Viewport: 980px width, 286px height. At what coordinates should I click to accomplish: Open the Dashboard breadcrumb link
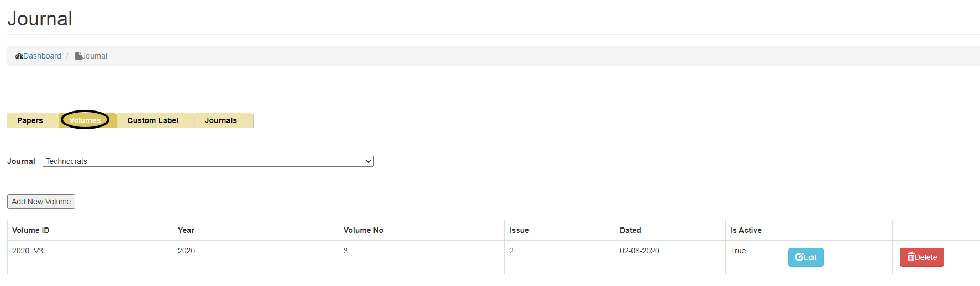(x=42, y=56)
